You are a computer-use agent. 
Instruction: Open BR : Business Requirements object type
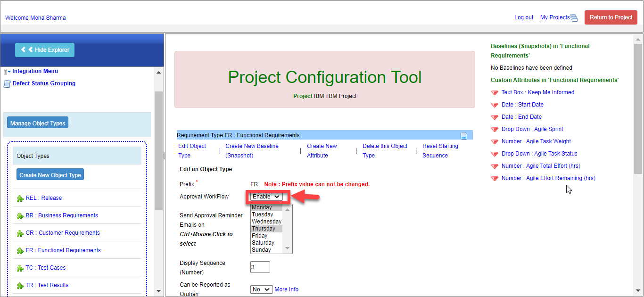(x=62, y=215)
